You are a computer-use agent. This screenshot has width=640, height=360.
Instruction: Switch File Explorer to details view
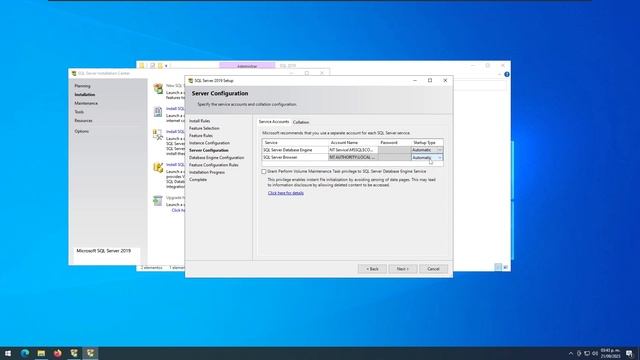point(498,267)
